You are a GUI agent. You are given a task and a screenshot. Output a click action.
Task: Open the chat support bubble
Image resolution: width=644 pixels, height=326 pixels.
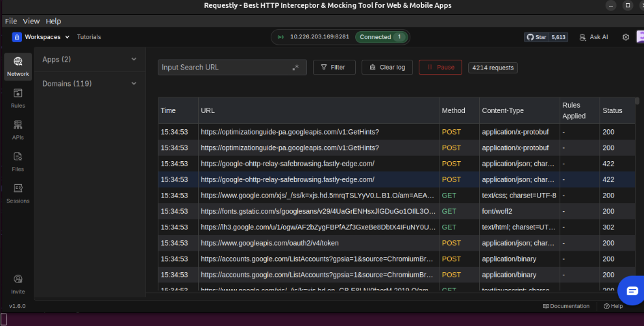[x=632, y=291]
